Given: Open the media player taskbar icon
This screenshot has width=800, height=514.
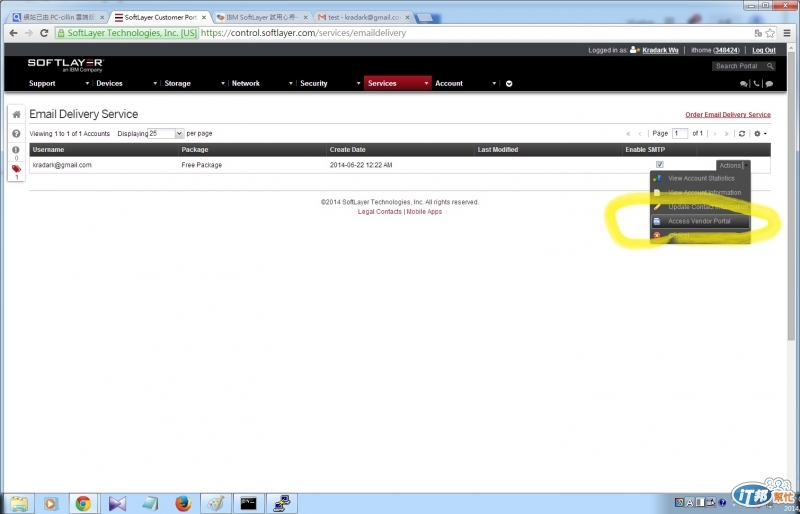Looking at the screenshot, I should (50, 503).
